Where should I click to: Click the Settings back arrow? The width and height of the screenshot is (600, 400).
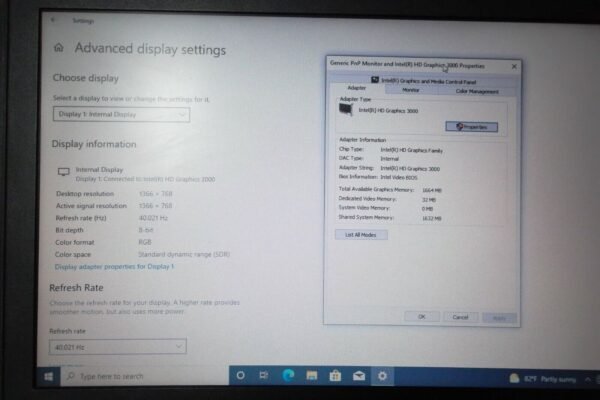pyautogui.click(x=53, y=20)
